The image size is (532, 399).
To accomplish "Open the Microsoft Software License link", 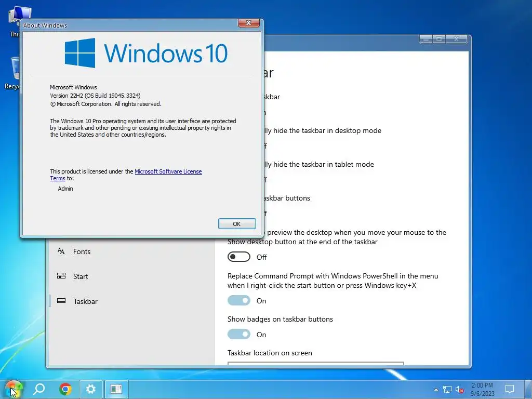I will coord(168,171).
